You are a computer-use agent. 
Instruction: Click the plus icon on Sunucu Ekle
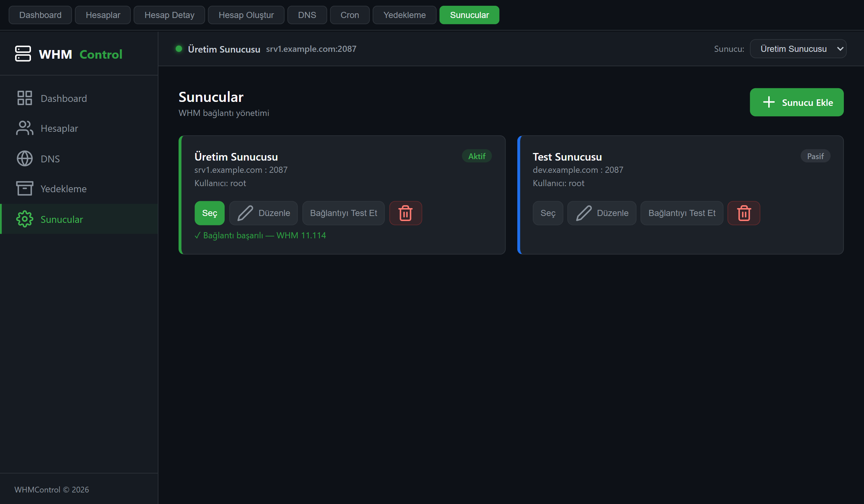769,102
